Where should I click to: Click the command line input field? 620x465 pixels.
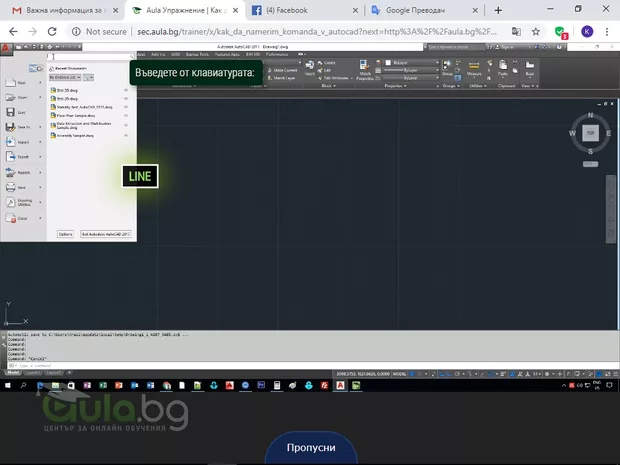[x=312, y=365]
